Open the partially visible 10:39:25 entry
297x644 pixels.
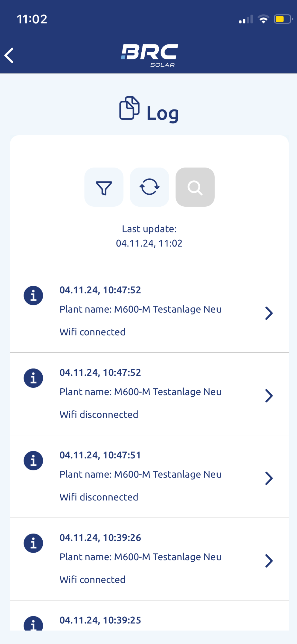click(x=149, y=615)
